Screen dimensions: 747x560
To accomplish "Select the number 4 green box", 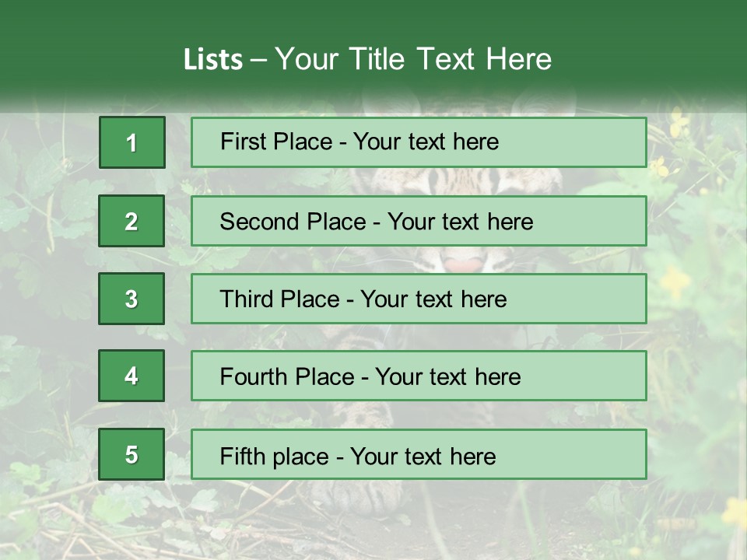I will click(132, 376).
